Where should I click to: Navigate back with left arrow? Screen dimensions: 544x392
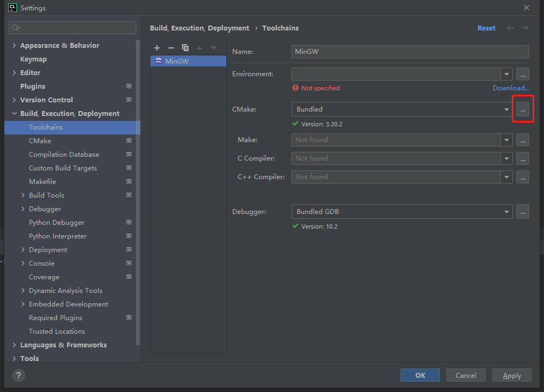510,28
